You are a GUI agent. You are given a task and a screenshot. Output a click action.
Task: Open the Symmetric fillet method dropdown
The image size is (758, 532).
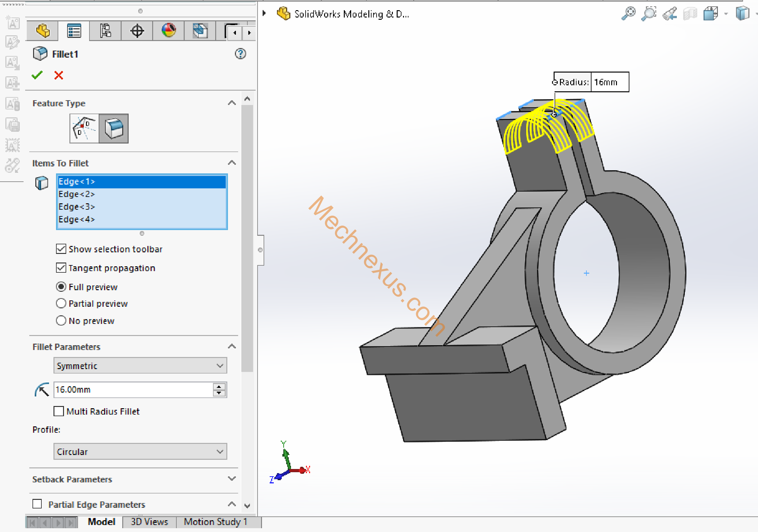click(140, 366)
